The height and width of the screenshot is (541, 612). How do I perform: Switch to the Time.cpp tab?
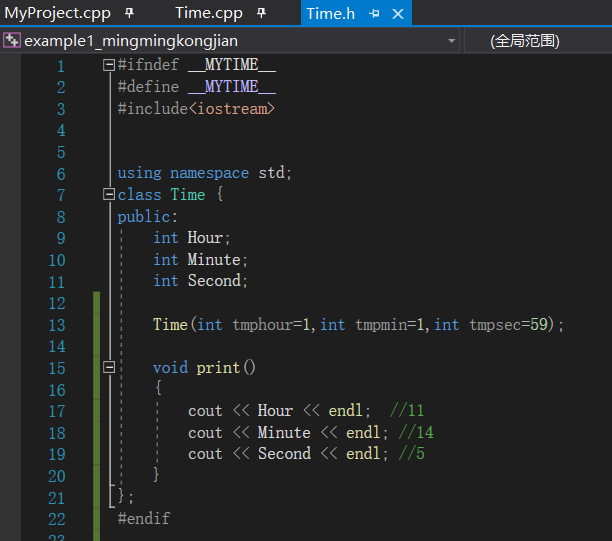[209, 13]
